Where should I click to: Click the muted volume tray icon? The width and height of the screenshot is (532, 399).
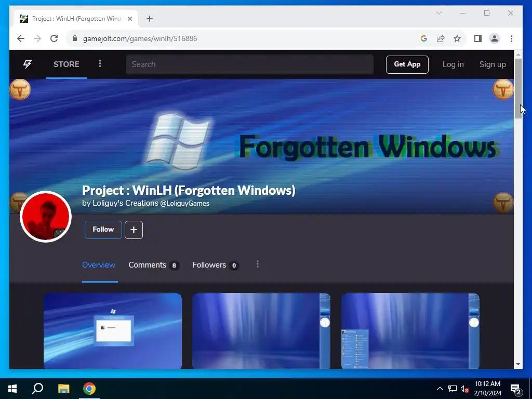pos(464,389)
